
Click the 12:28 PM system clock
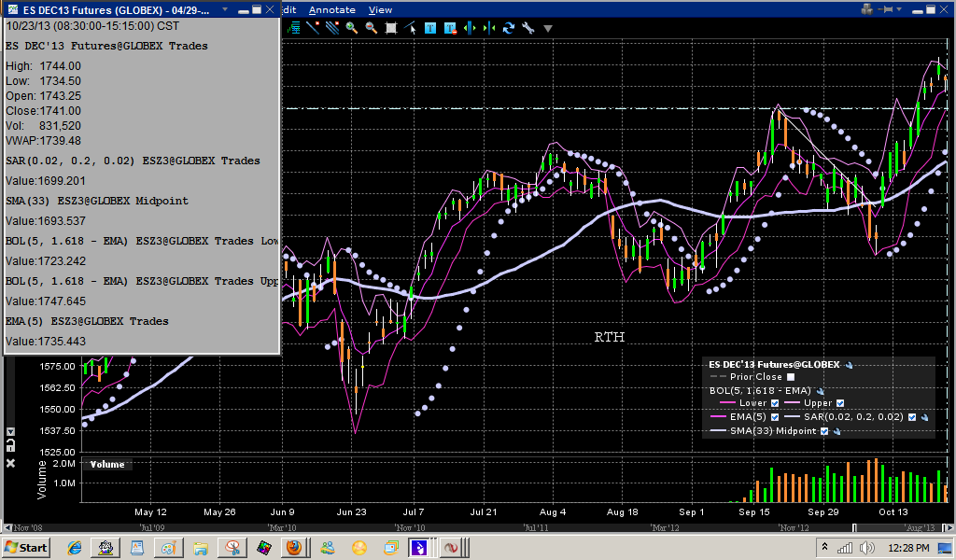[x=908, y=548]
